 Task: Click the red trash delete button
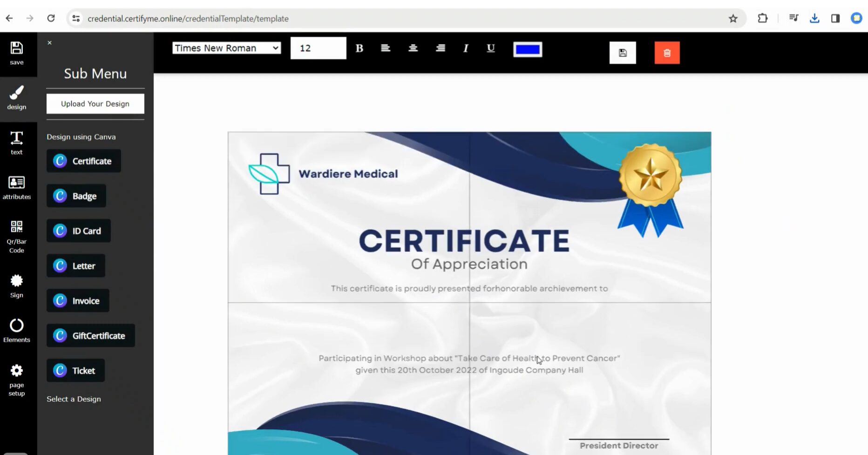click(x=667, y=53)
